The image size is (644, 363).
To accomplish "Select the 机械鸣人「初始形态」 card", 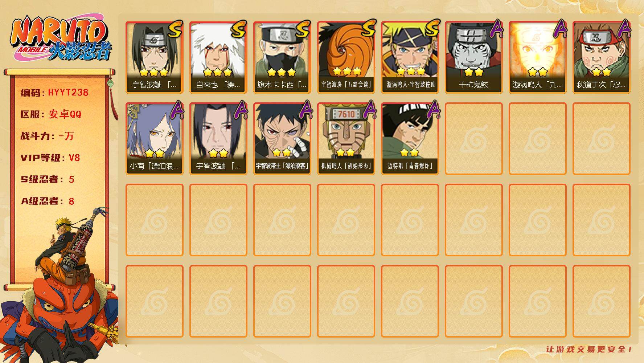I will [346, 139].
